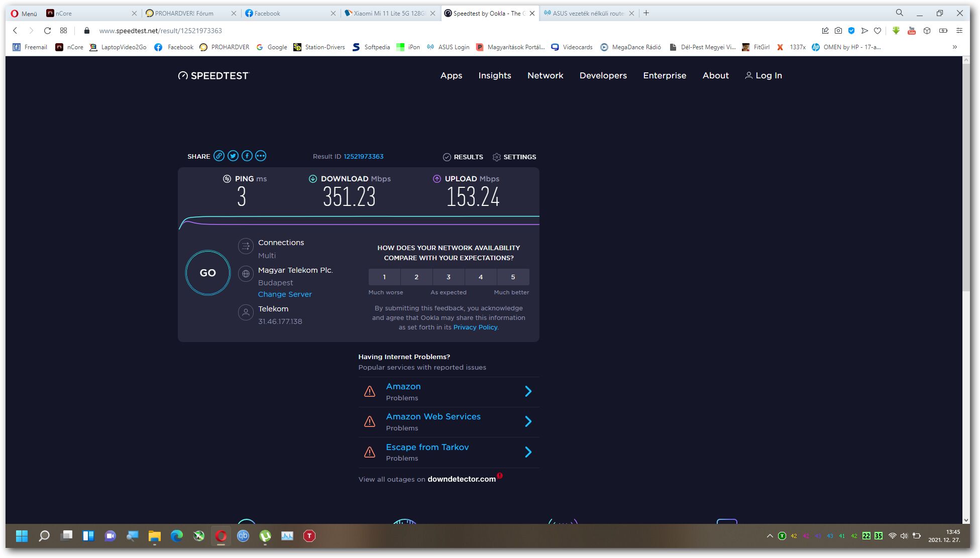Rate network availability as 1

click(384, 277)
